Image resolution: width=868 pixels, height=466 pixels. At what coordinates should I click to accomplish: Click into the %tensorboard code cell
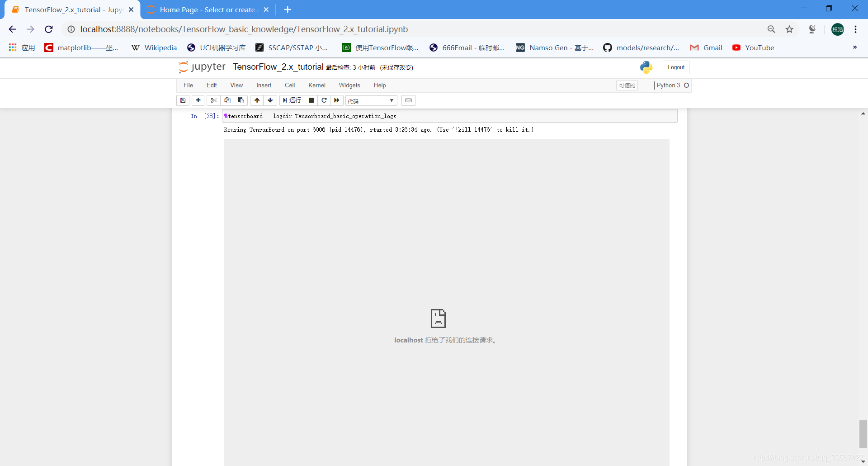[450, 116]
